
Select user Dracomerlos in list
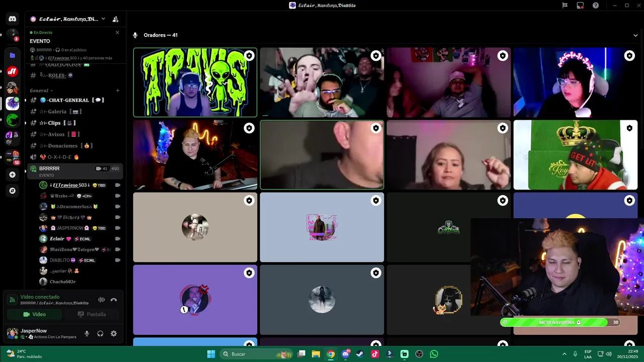click(80, 207)
